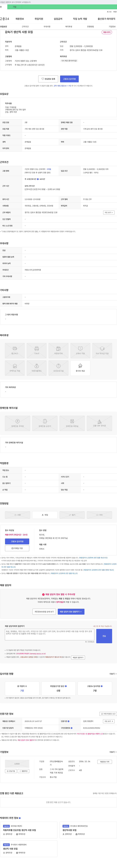Click the info icon beside 빅데이터 추천 정보

click(x=20, y=818)
